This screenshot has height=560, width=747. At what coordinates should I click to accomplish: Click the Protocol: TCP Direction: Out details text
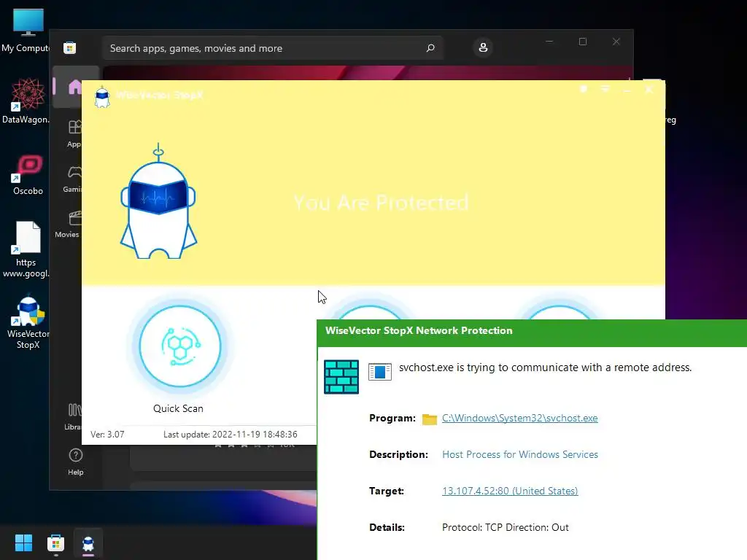click(505, 528)
